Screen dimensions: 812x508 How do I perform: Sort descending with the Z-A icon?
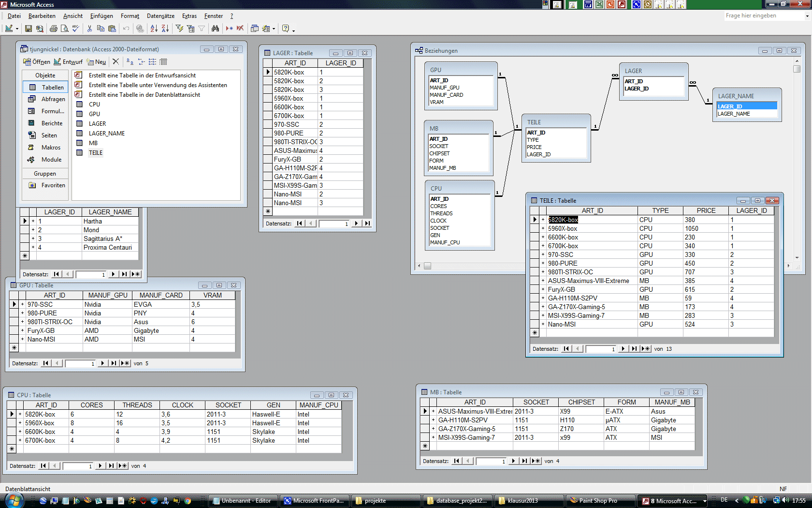pos(165,29)
